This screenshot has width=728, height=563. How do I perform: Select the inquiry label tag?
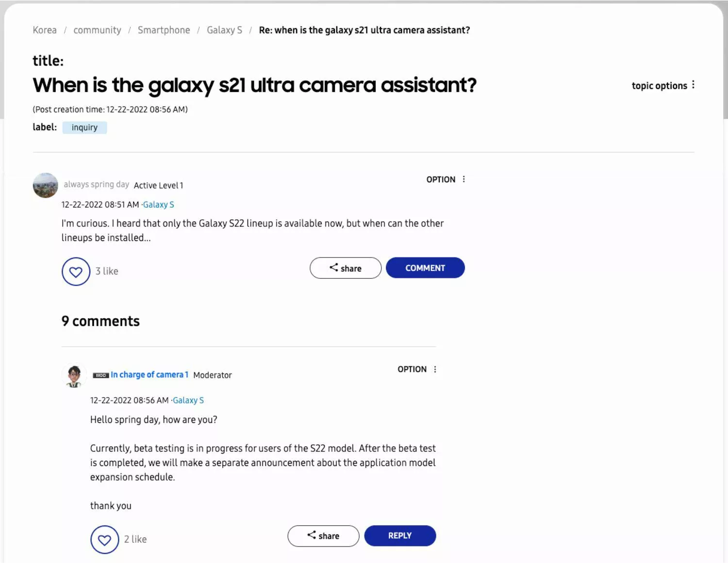click(84, 128)
